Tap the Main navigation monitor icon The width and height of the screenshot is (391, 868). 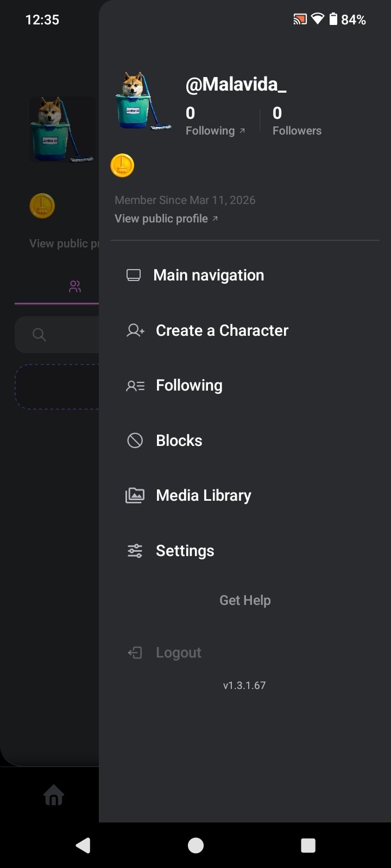point(134,275)
